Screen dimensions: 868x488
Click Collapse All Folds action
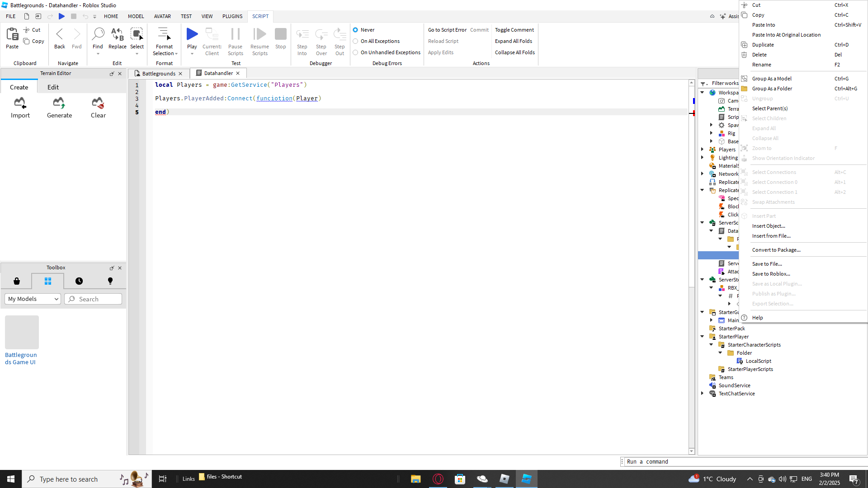point(514,52)
